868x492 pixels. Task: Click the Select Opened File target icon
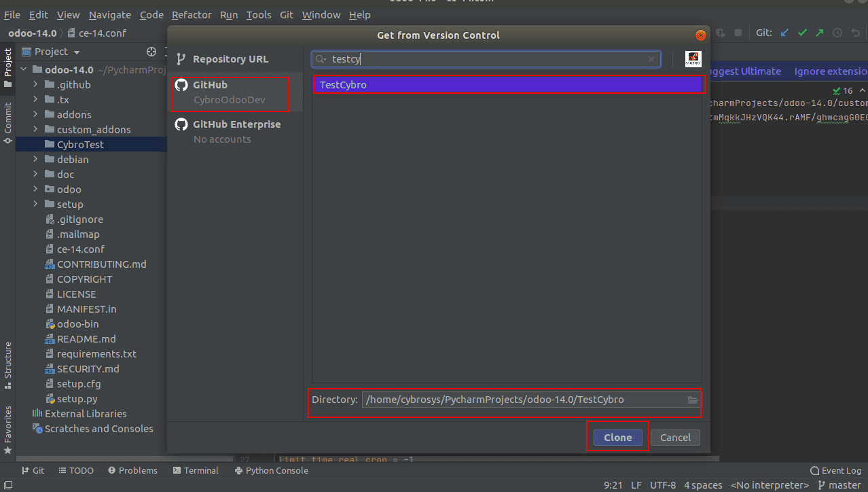151,52
